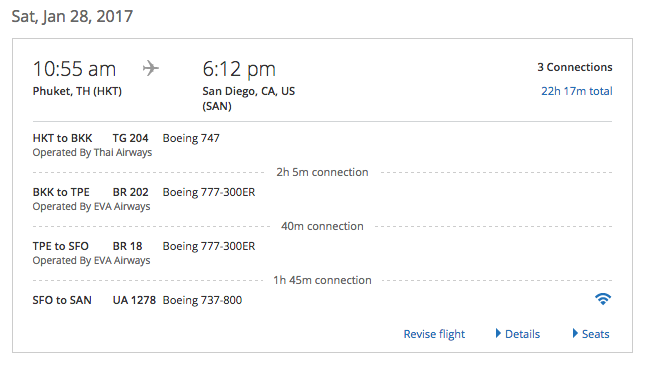The height and width of the screenshot is (375, 657).
Task: Open the Details link text
Action: (522, 334)
